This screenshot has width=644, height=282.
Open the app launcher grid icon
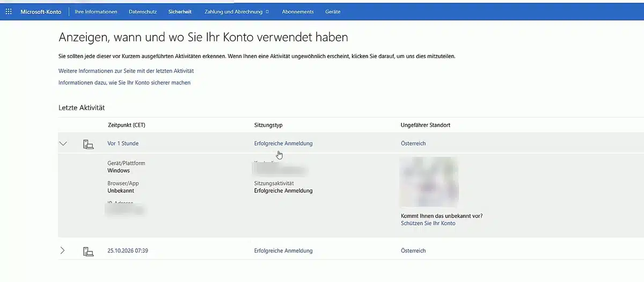click(x=9, y=11)
